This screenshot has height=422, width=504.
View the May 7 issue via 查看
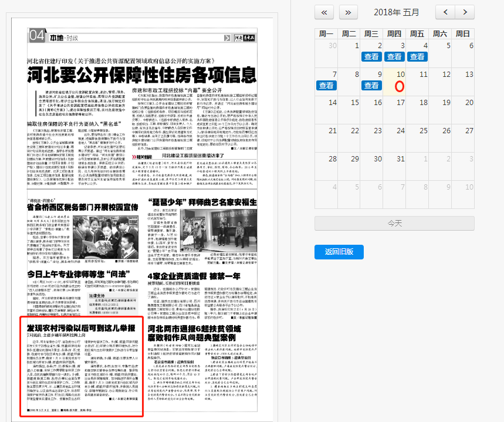pyautogui.click(x=326, y=85)
